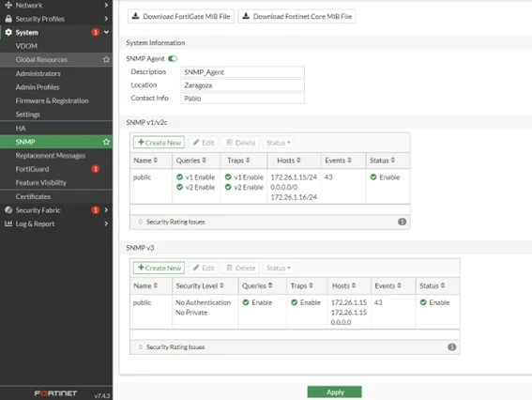Click Edit in SNMP v3 toolbar
This screenshot has height=400, width=532.
(x=204, y=268)
